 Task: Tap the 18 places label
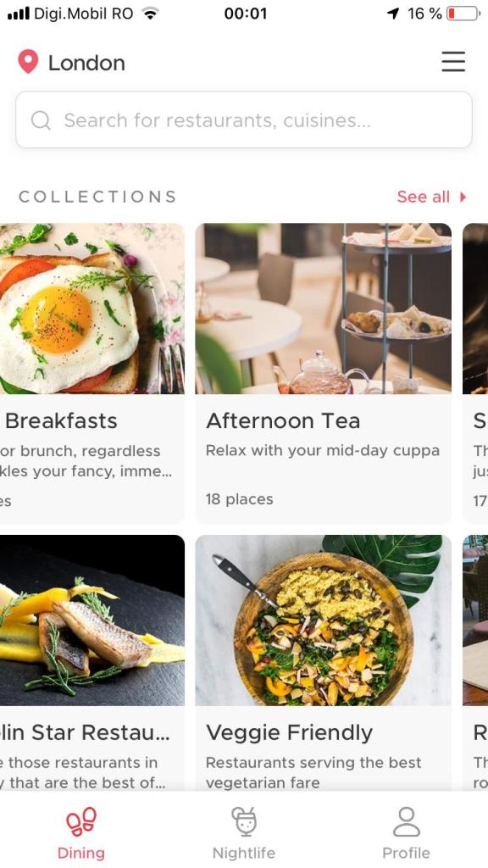239,499
